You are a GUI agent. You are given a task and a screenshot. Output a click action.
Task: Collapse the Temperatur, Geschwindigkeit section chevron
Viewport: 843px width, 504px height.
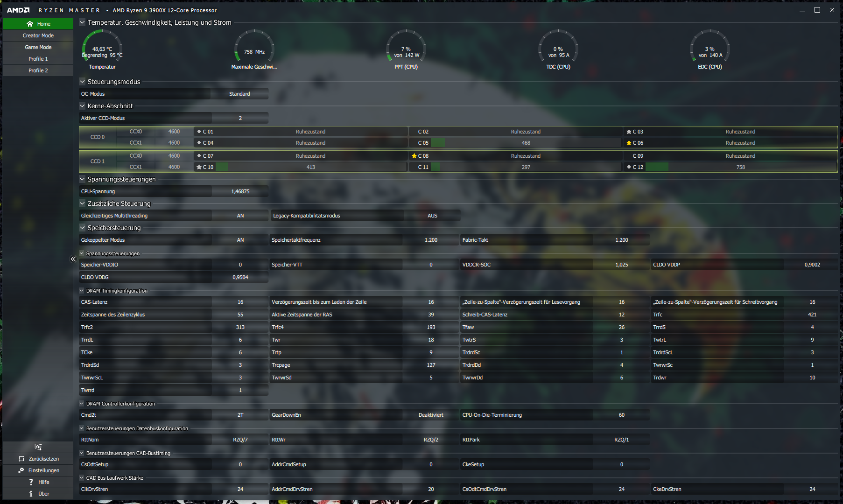(x=82, y=22)
